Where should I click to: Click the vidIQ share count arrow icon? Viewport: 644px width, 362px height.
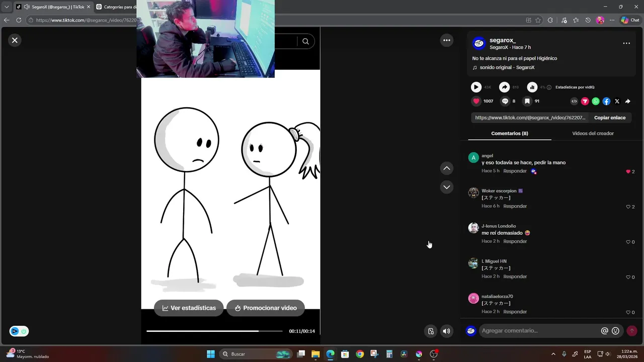(x=504, y=87)
